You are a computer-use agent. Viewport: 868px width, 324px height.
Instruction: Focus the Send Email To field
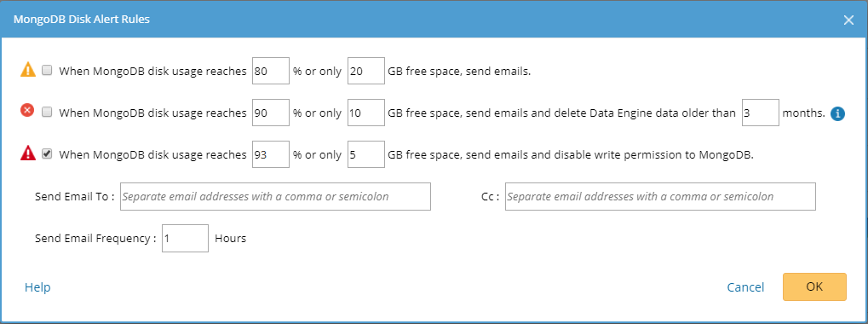[276, 197]
